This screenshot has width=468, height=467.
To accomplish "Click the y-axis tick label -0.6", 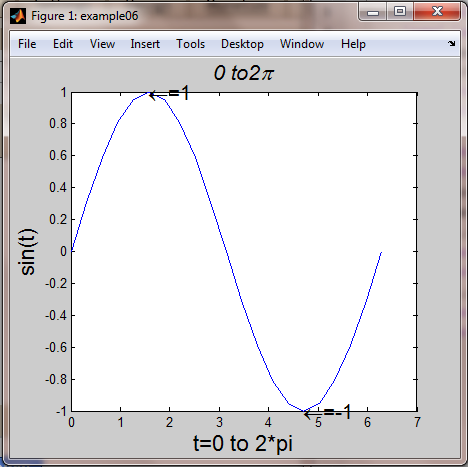I will [56, 348].
